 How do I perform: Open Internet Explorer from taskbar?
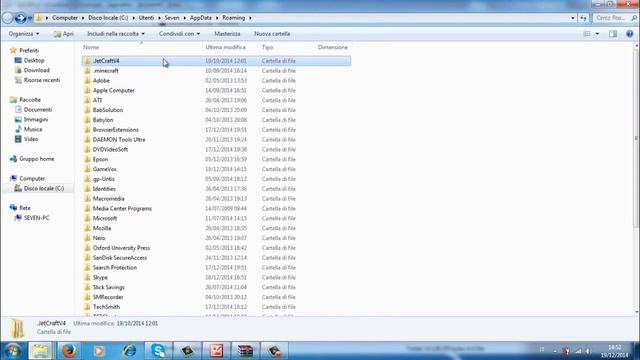coord(129,351)
